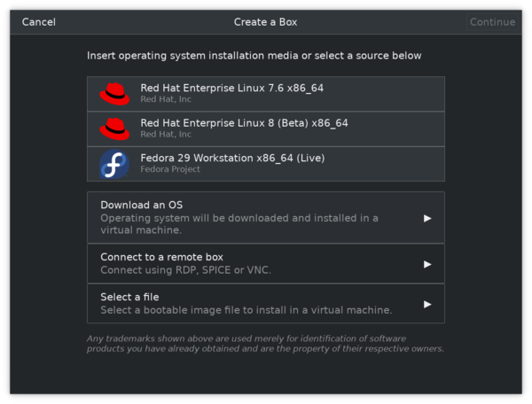Select Fedora 29 Workstation x86_64 (Live)
532x404 pixels.
pos(266,164)
